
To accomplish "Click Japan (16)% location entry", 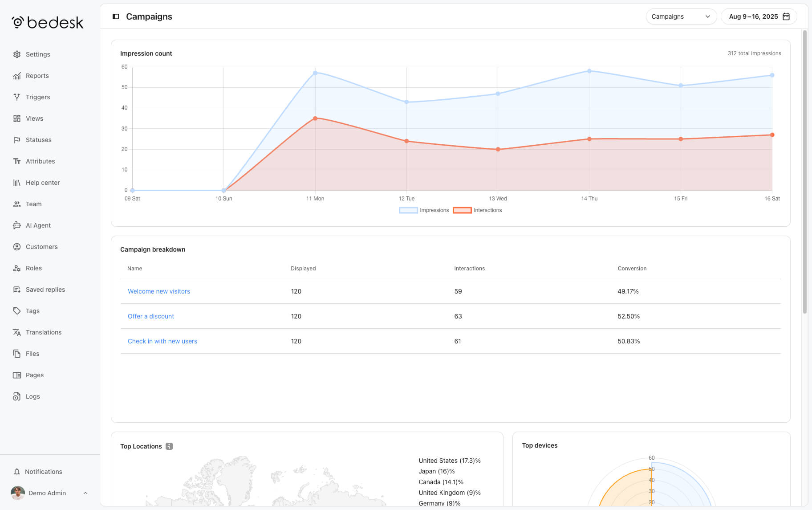I will point(437,471).
